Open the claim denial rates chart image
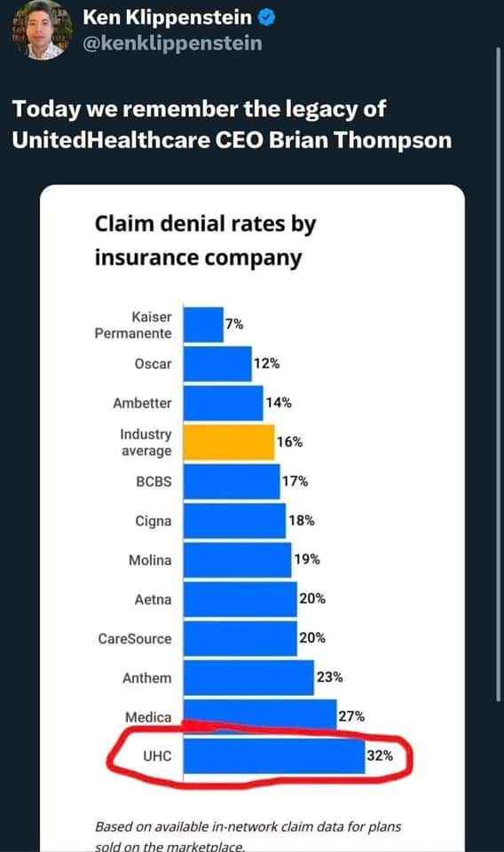 point(252,517)
